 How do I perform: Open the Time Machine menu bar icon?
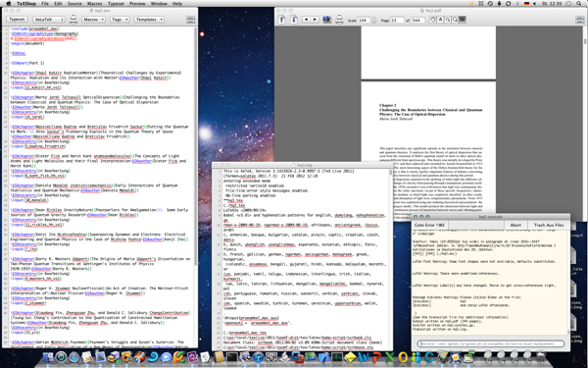(x=490, y=3)
